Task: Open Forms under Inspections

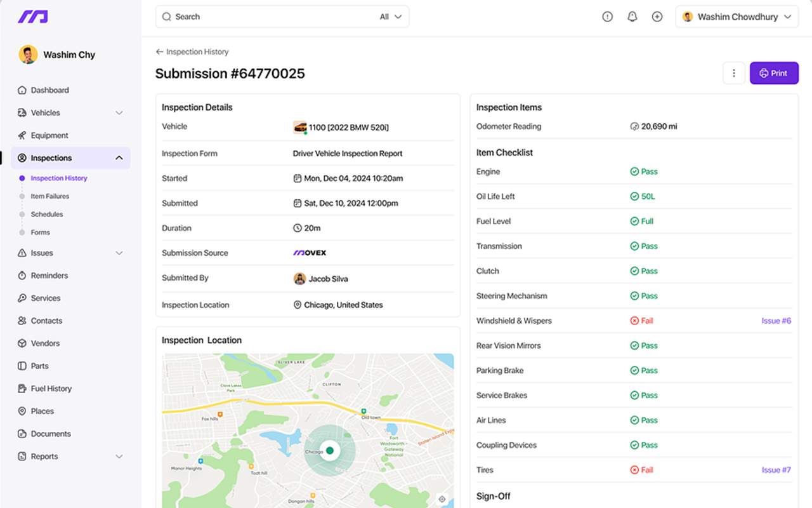Action: tap(40, 232)
